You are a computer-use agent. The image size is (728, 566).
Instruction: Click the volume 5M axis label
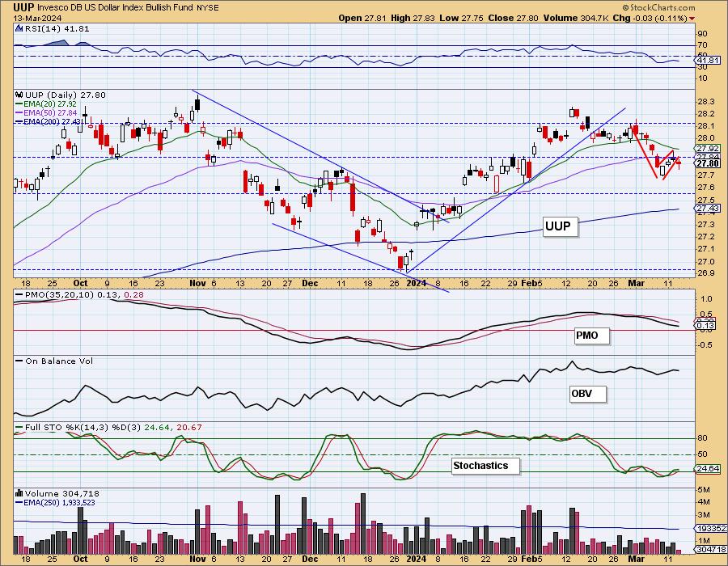(x=704, y=490)
